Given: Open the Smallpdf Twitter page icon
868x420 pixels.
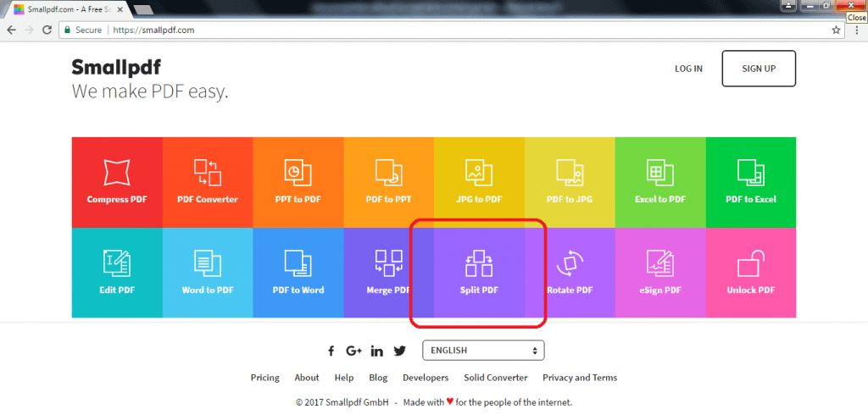Looking at the screenshot, I should (x=399, y=351).
